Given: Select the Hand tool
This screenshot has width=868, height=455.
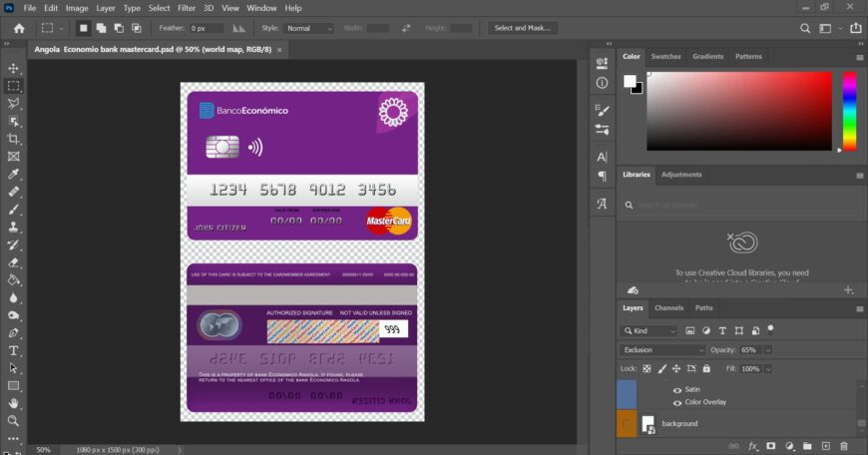Looking at the screenshot, I should coord(13,403).
